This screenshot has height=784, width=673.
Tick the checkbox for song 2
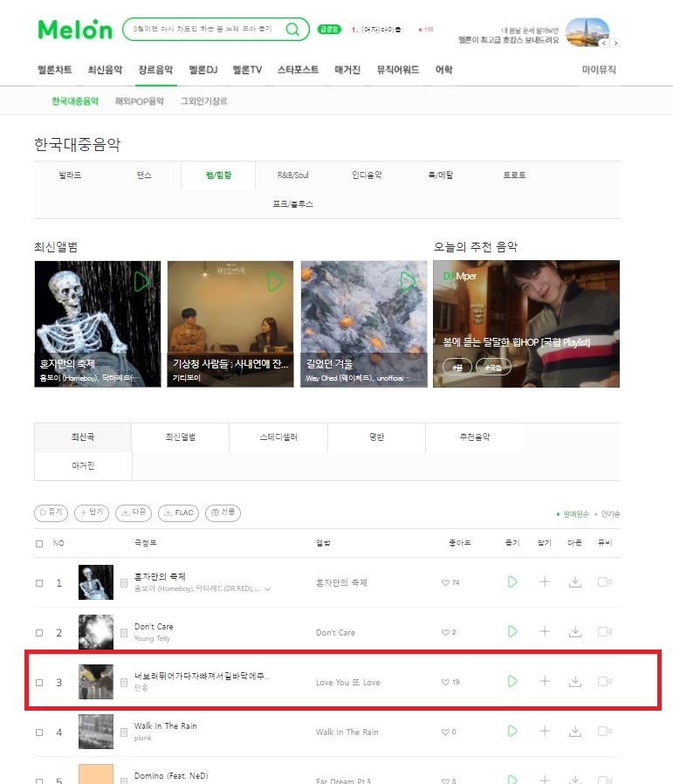tap(39, 632)
